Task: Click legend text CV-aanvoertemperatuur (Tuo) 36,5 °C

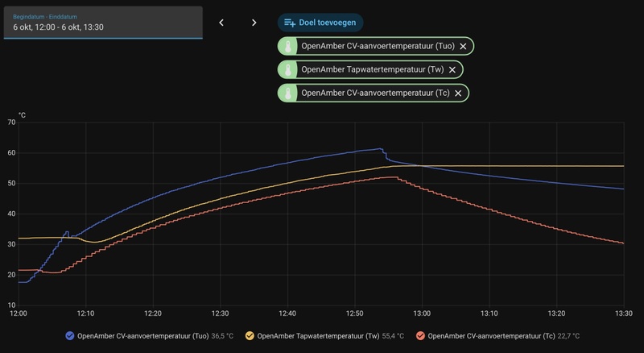Action: [155, 336]
